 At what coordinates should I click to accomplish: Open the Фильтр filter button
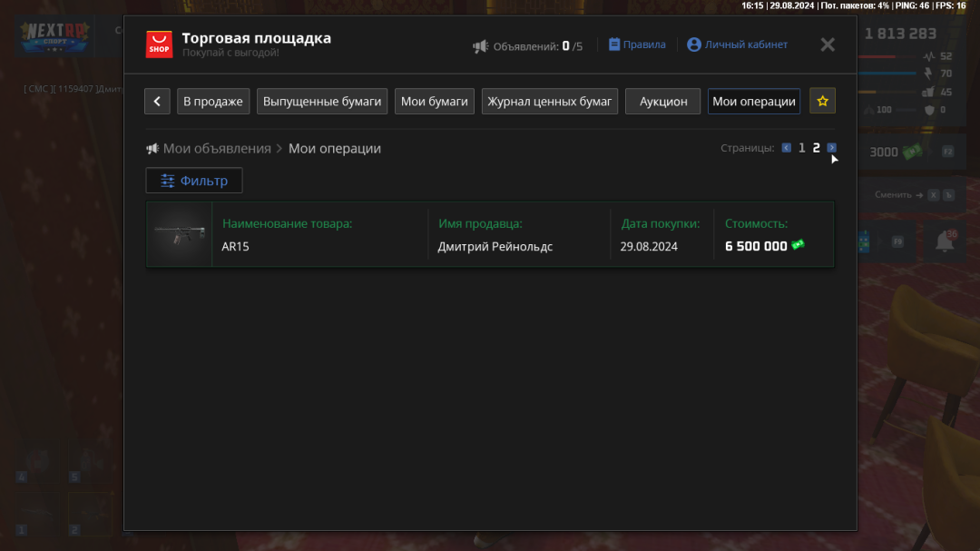(194, 180)
